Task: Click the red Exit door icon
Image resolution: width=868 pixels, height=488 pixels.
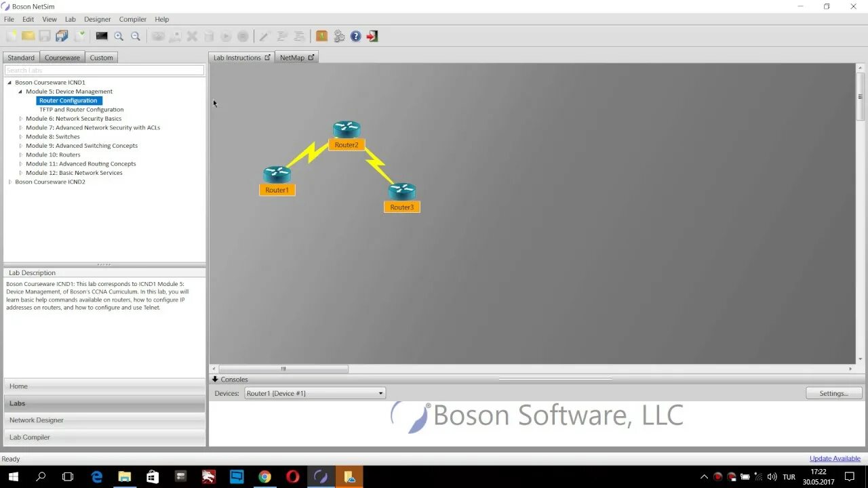Action: 372,36
